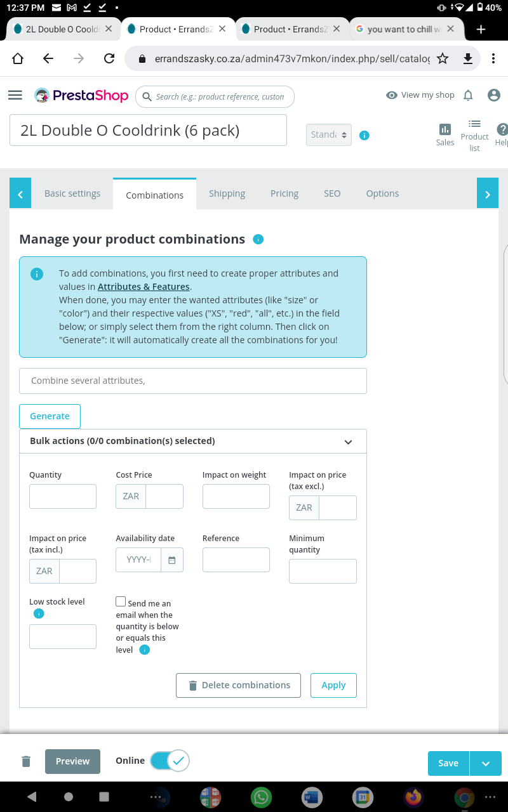Screen dimensions: 508x812
Task: Click the Generate button
Action: 50,416
